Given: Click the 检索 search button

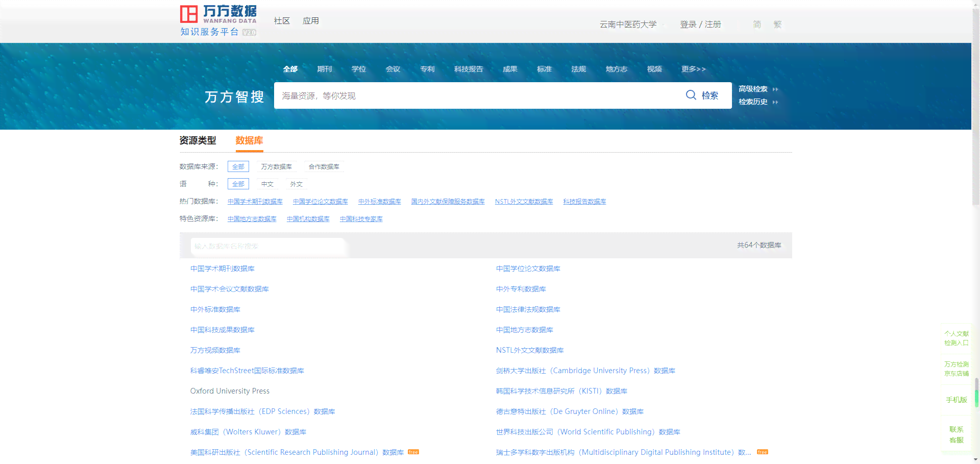Looking at the screenshot, I should pos(703,95).
